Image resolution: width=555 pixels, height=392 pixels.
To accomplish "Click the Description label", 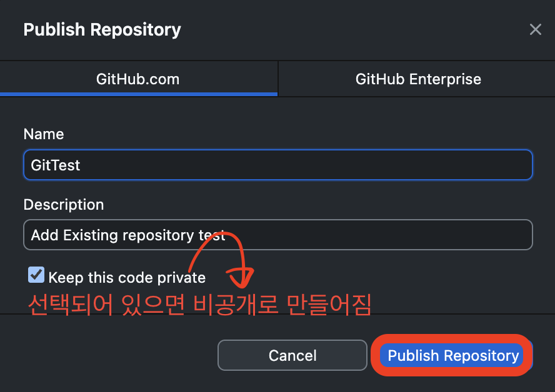I will pyautogui.click(x=64, y=205).
